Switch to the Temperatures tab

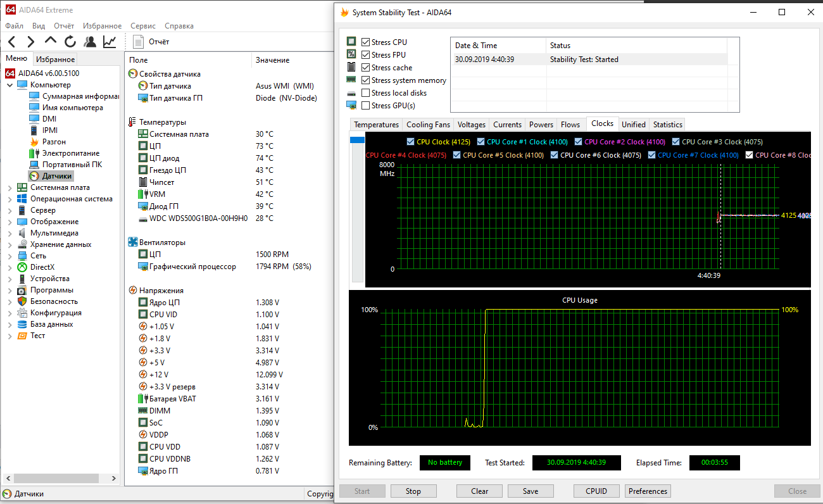[x=376, y=125]
